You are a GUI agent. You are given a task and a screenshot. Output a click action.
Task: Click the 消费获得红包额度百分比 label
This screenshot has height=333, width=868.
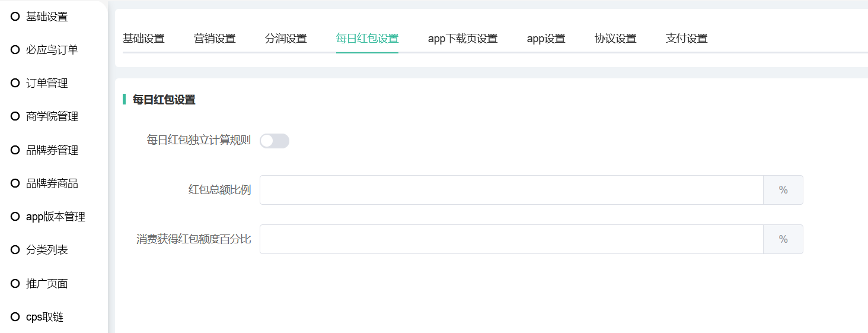point(193,239)
